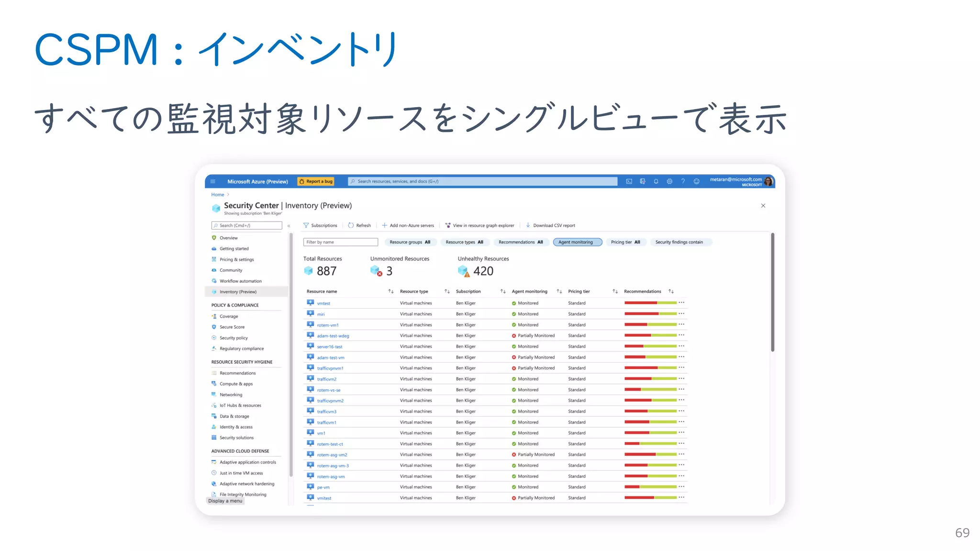Open the Recommendations filter dropdown
980x551 pixels.
click(x=521, y=242)
